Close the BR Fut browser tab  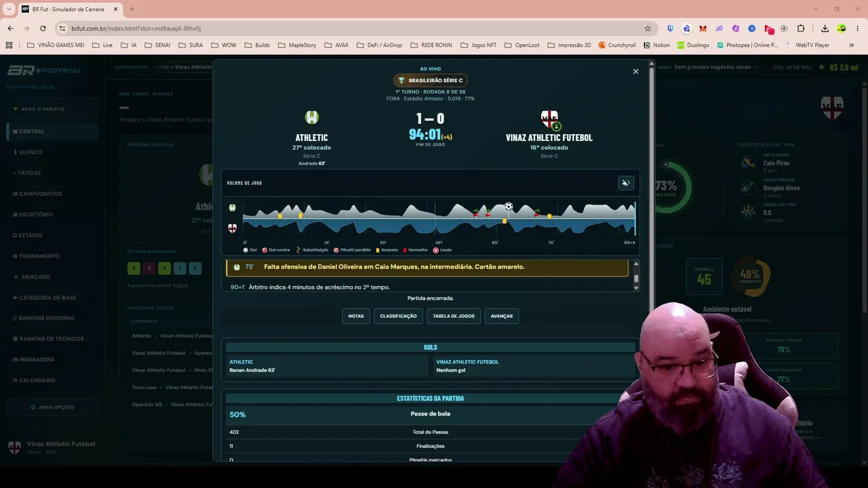[115, 9]
